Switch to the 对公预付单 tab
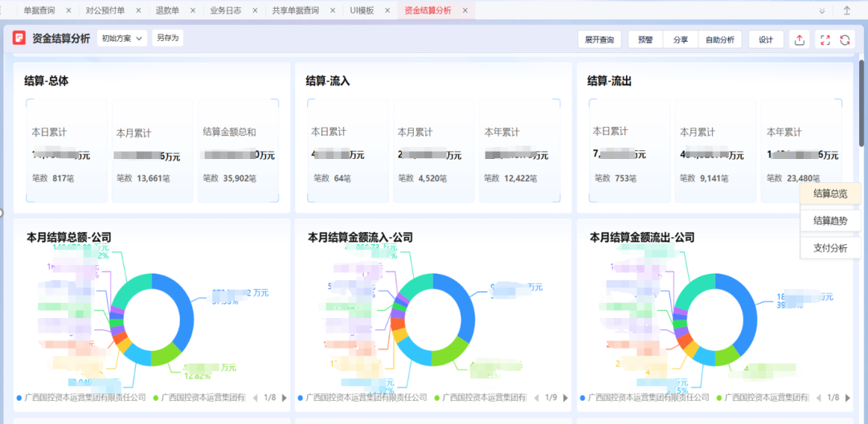Screen dimensions: 868x424 point(105,10)
